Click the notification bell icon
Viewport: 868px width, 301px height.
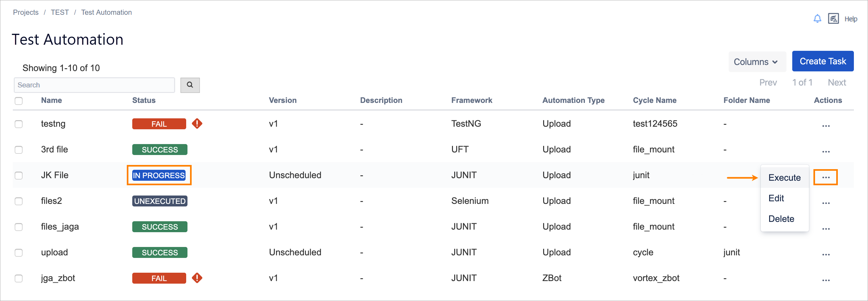[x=817, y=19]
